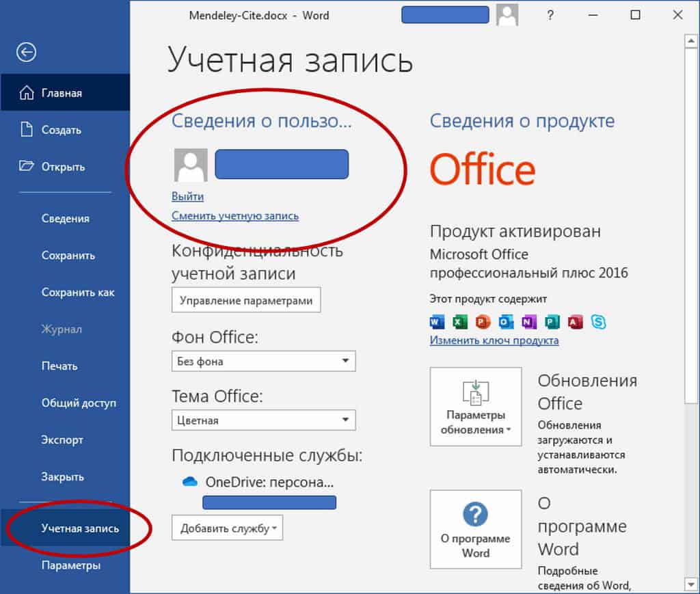
Task: Click the Outlook icon in product contents
Action: click(506, 322)
